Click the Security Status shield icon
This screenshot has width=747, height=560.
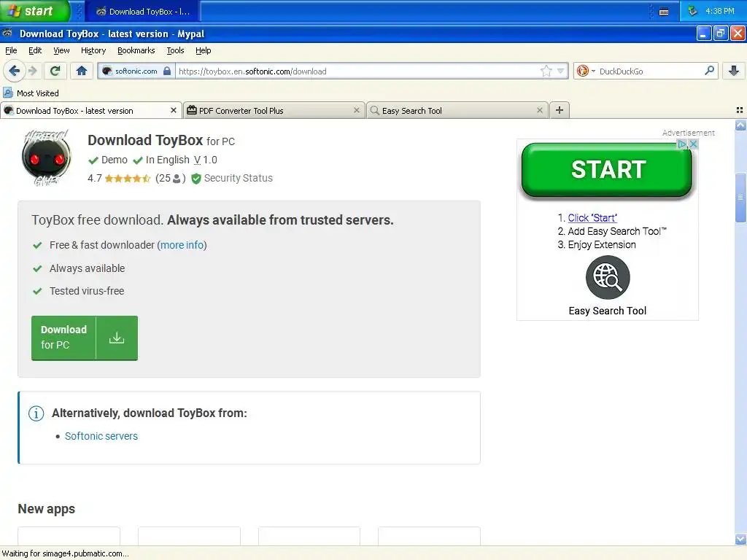(196, 179)
